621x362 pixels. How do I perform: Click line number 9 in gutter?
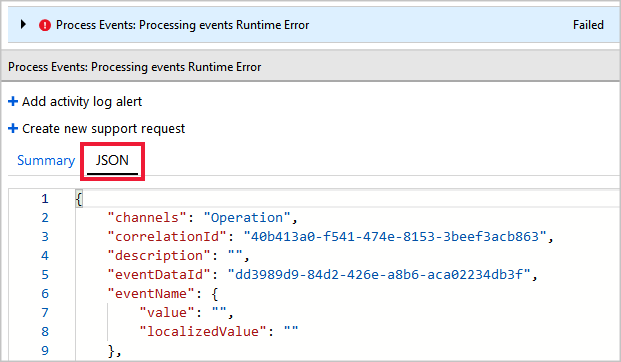(45, 351)
